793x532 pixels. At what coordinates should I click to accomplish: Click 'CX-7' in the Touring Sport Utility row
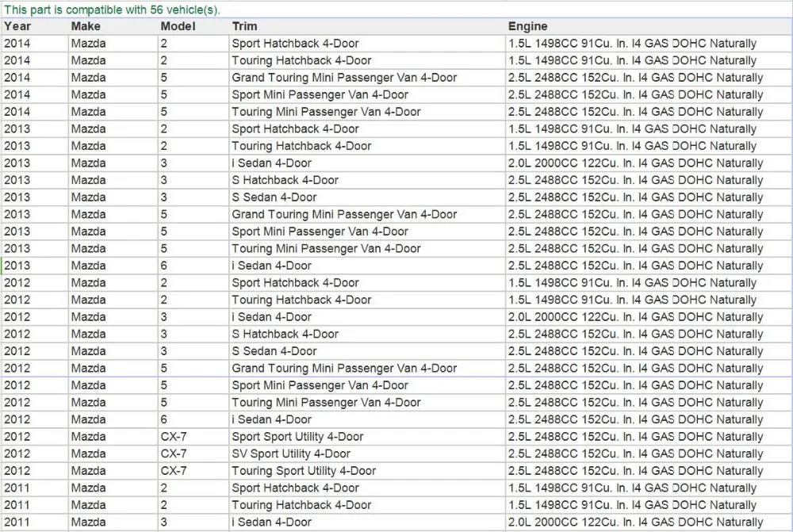[x=174, y=471]
